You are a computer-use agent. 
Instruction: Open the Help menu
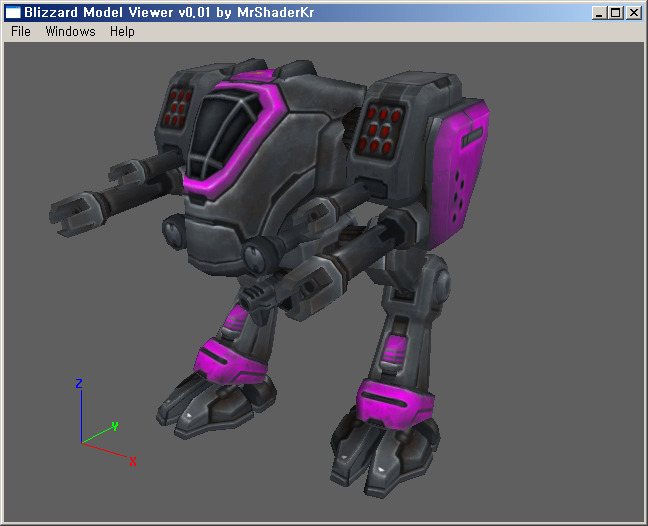coord(122,31)
